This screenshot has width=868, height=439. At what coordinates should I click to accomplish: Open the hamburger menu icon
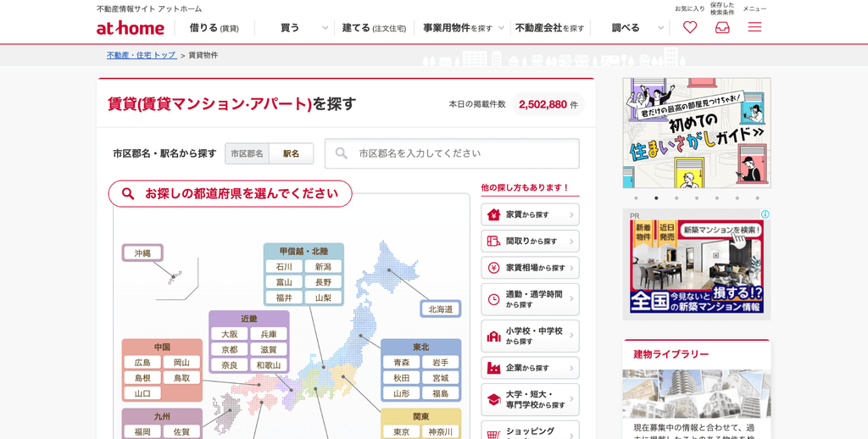pyautogui.click(x=754, y=27)
